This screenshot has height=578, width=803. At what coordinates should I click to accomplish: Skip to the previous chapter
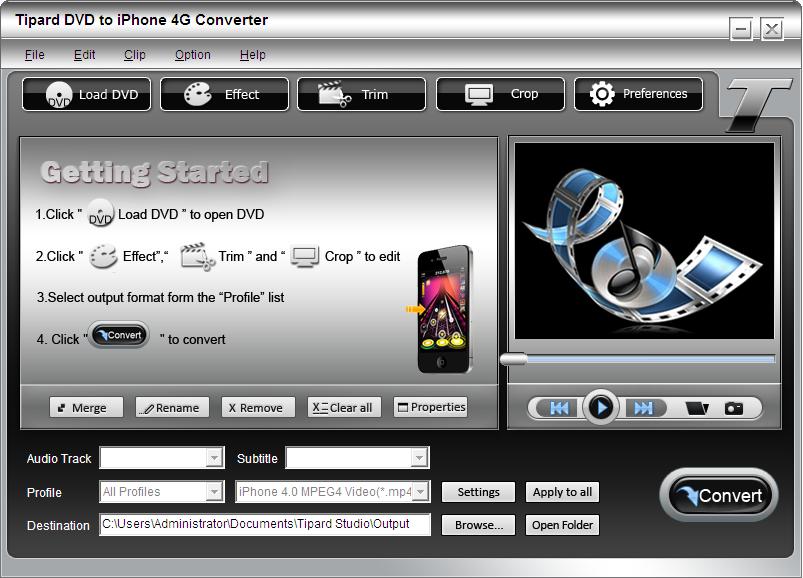click(559, 408)
